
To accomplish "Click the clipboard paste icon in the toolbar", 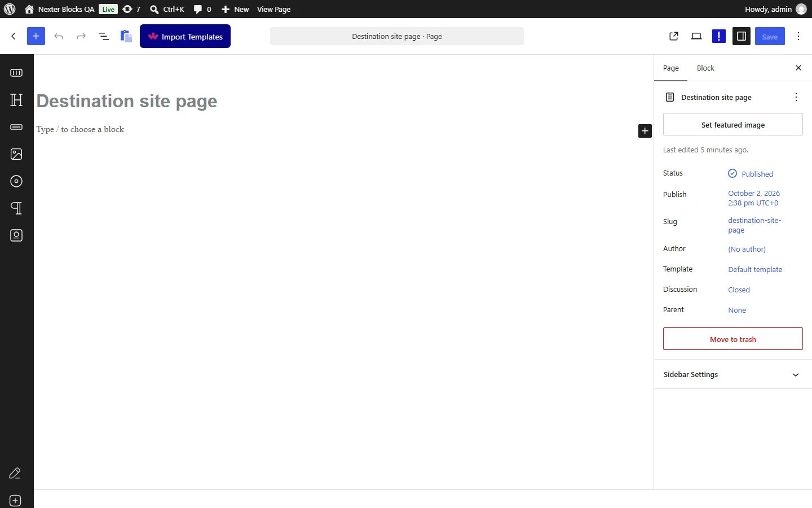I will [126, 36].
